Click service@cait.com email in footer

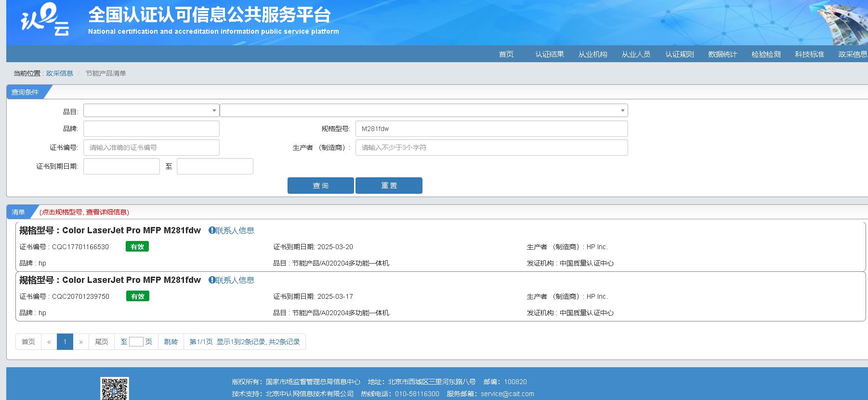507,394
